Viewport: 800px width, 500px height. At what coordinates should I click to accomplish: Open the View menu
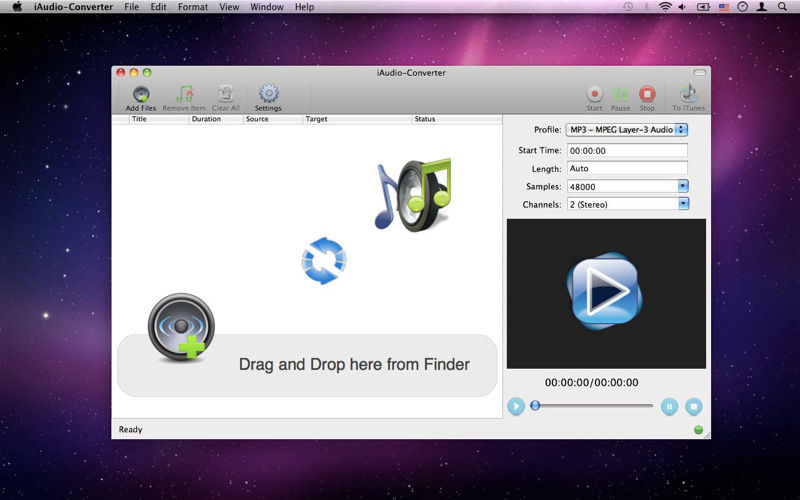coord(229,7)
